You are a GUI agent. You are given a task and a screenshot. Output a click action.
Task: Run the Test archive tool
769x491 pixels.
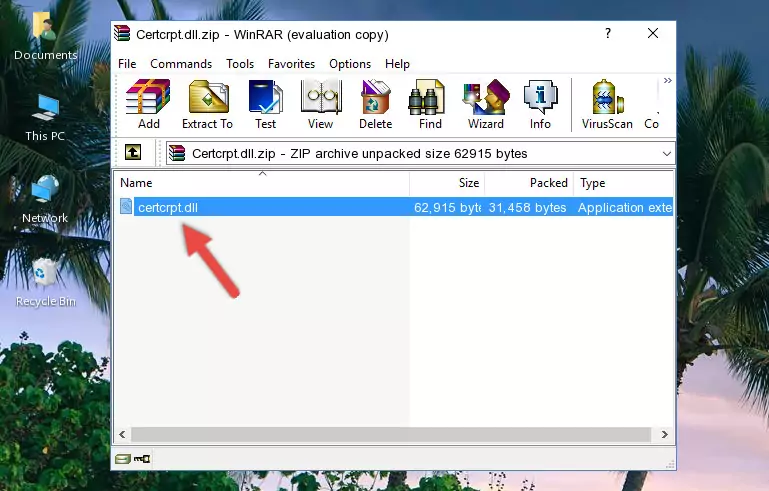pos(265,104)
